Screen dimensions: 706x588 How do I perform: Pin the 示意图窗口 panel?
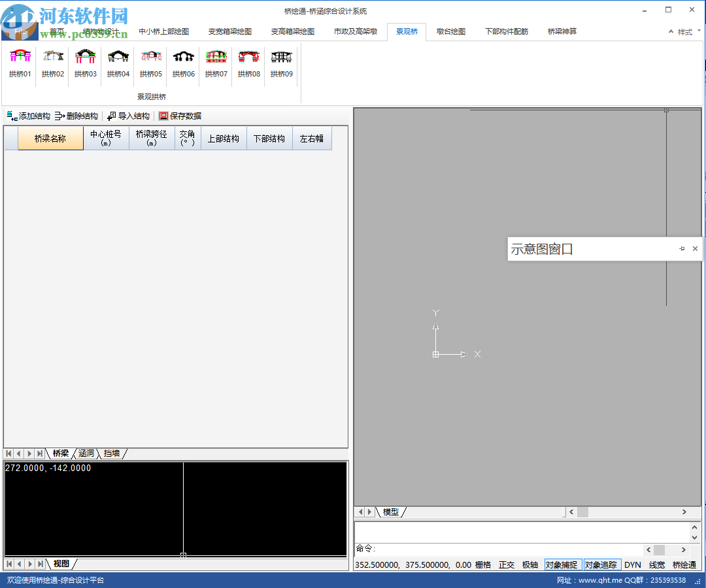[x=682, y=249]
